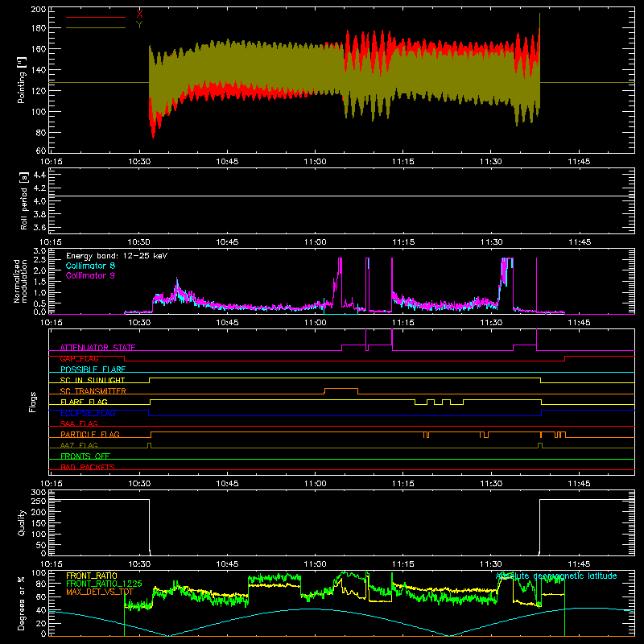Select the magenta Collimator 9 legend label
This screenshot has width=644, height=644.
[x=90, y=275]
